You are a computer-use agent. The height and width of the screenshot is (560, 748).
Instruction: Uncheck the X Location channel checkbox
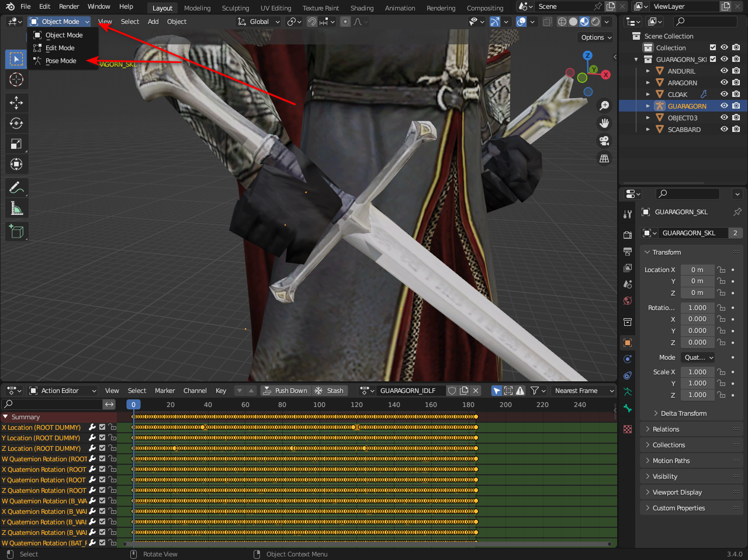[102, 427]
